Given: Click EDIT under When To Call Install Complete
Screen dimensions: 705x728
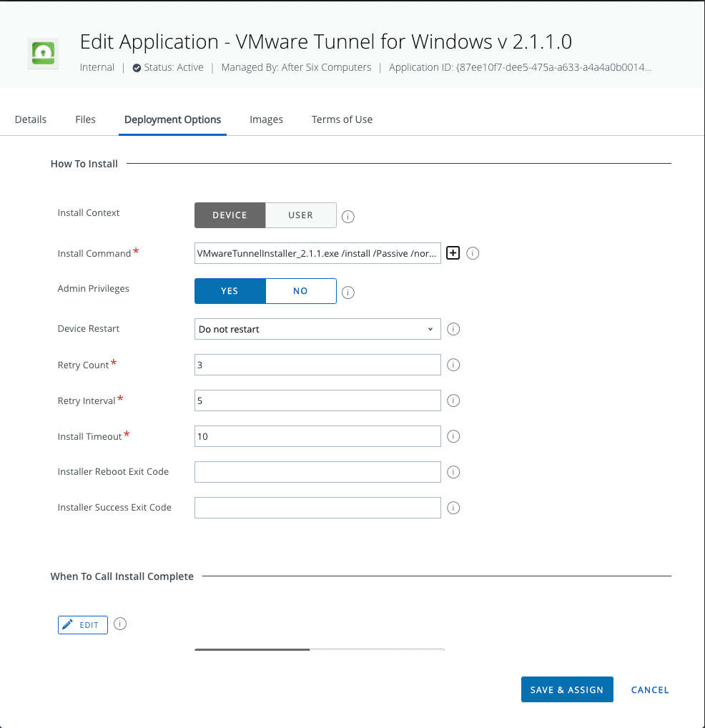Looking at the screenshot, I should [82, 624].
